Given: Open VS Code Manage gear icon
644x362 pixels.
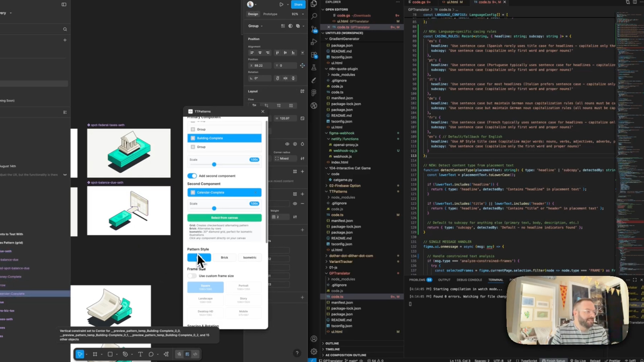Looking at the screenshot, I should point(314,351).
